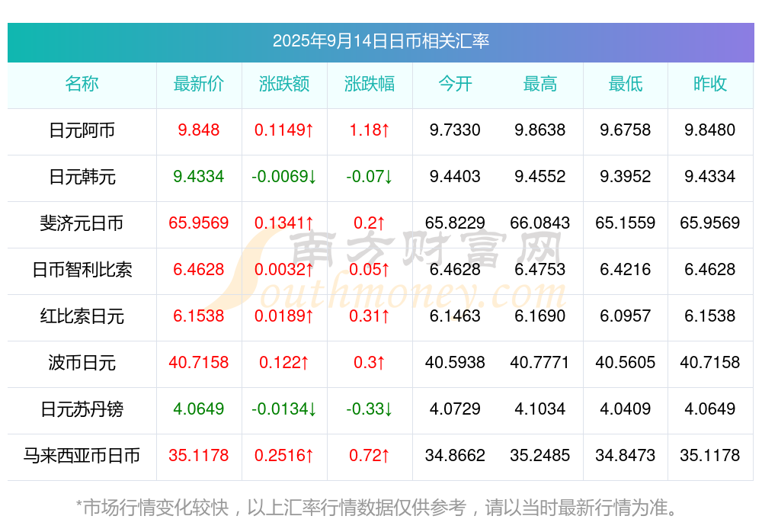Click the change amount 0.2516↑
Image resolution: width=762 pixels, height=532 pixels.
(x=284, y=455)
